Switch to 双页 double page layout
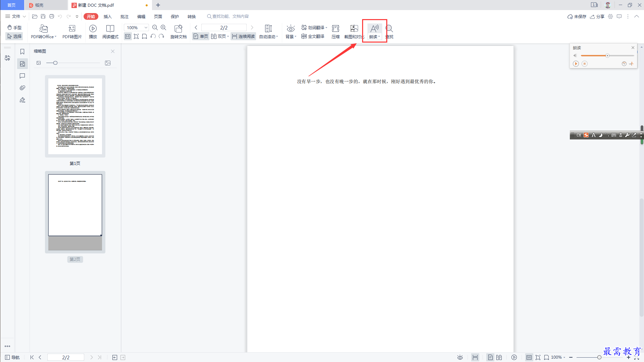Viewport: 644px width, 362px height. [218, 36]
